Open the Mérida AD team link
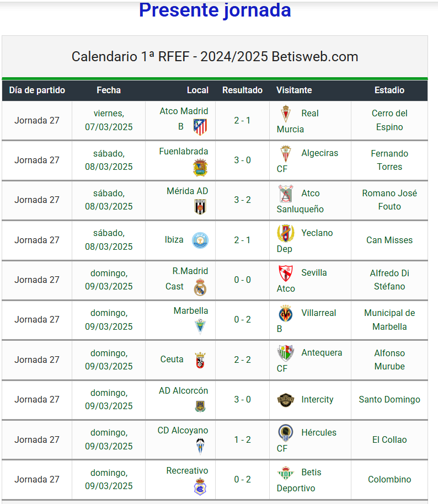The image size is (438, 504). click(187, 191)
